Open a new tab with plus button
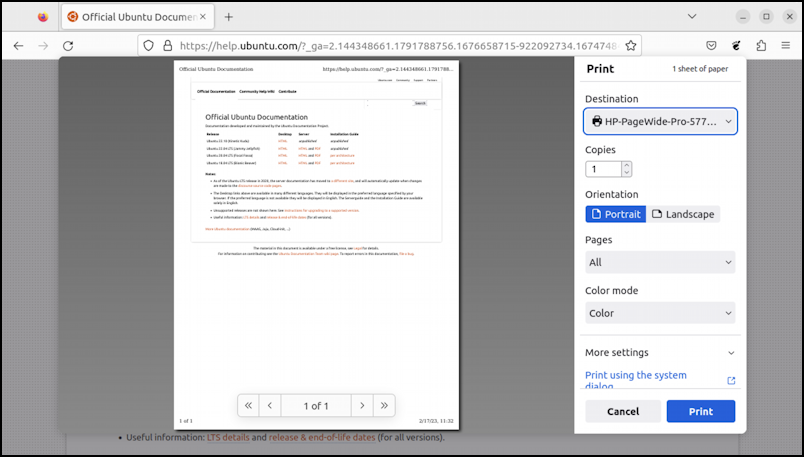This screenshot has width=804, height=457. click(228, 17)
